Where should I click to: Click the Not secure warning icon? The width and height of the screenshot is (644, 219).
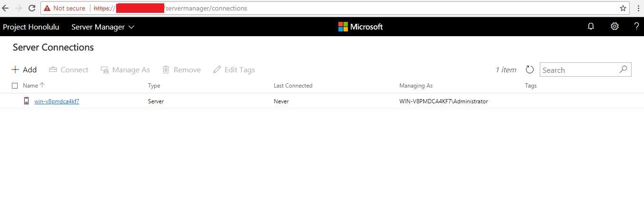point(47,8)
